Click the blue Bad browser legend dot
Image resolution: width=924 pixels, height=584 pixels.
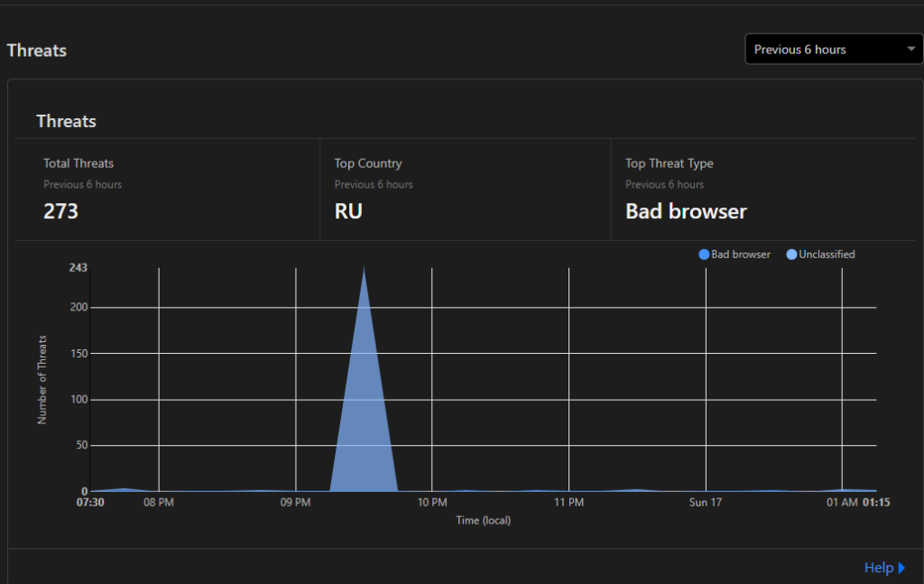(x=705, y=255)
